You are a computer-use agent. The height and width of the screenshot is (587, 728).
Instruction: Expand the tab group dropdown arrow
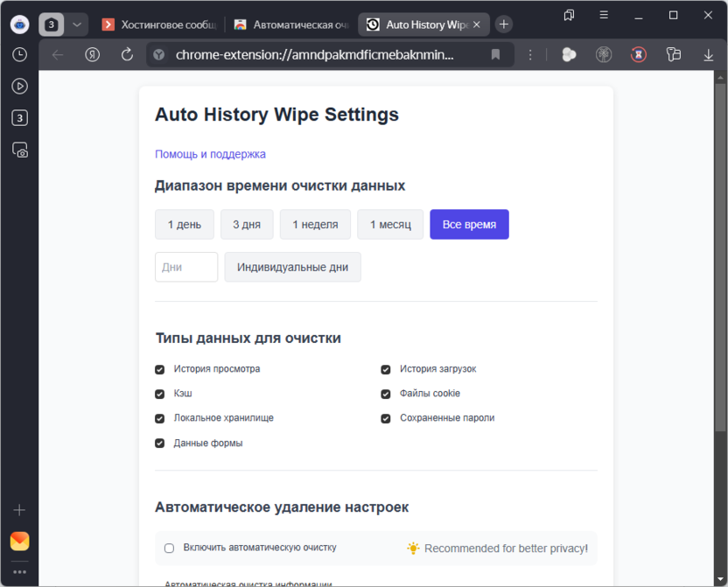coord(77,24)
